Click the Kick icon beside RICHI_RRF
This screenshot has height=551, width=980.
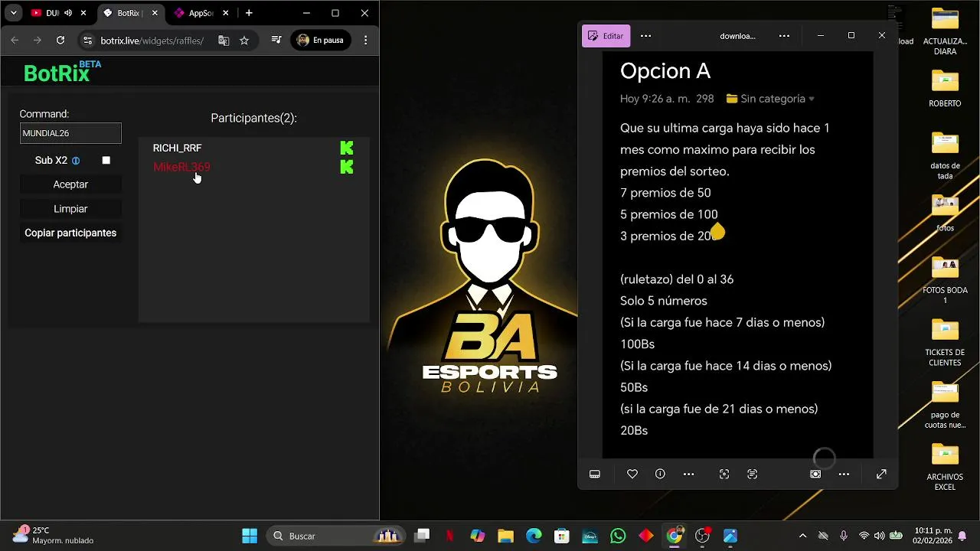click(x=347, y=148)
